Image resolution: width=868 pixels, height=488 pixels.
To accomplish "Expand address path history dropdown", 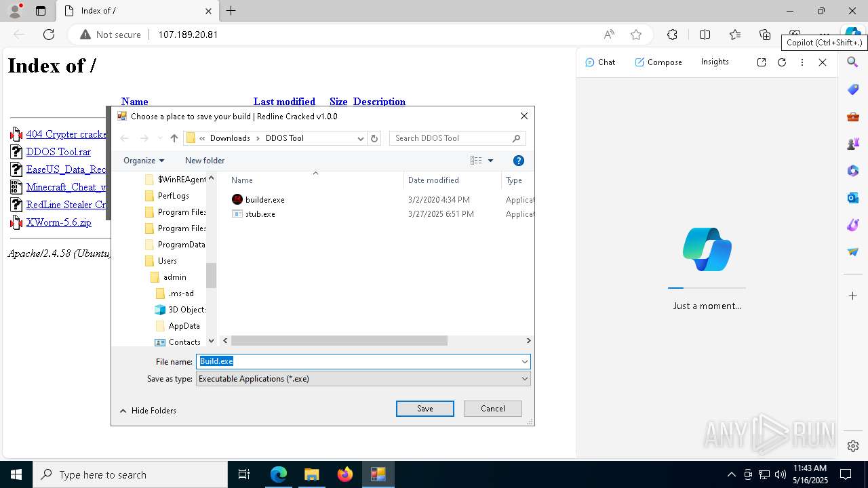I will coord(361,138).
